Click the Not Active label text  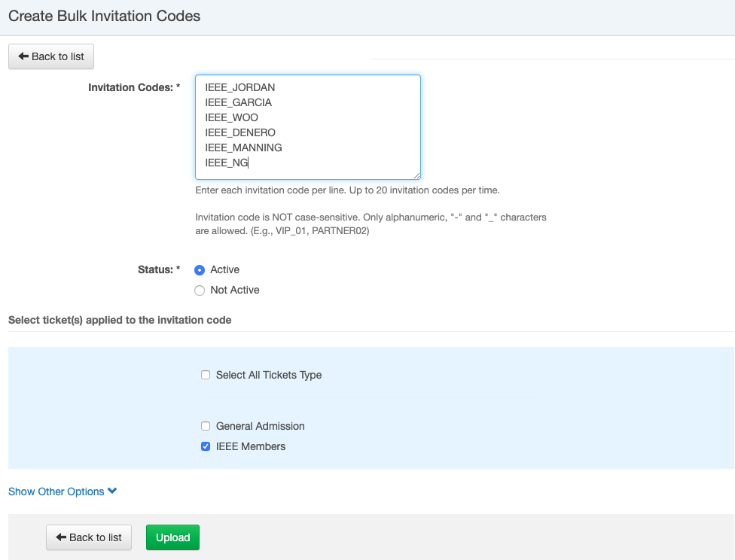[x=235, y=290]
